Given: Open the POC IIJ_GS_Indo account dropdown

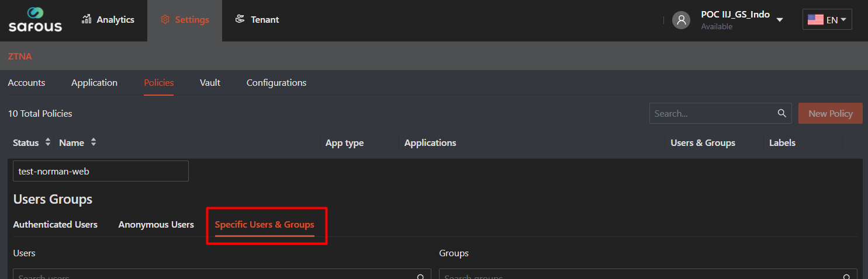Looking at the screenshot, I should pos(779,20).
